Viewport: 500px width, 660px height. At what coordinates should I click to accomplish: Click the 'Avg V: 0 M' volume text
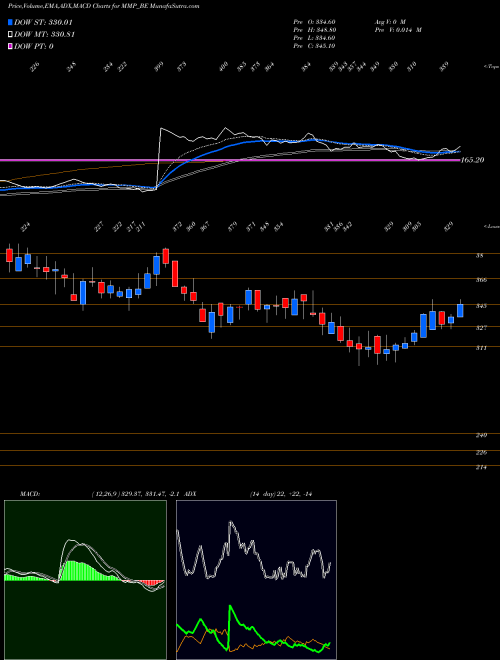389,22
